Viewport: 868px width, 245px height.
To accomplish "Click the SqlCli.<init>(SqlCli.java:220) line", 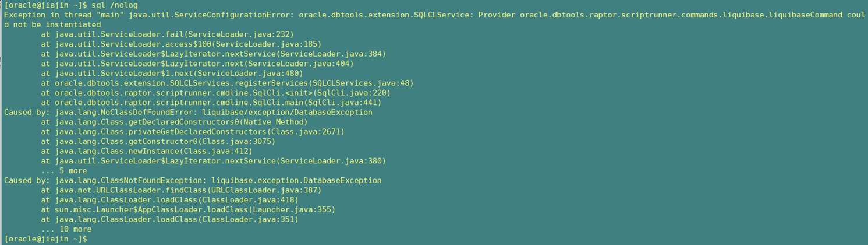I will [216, 93].
